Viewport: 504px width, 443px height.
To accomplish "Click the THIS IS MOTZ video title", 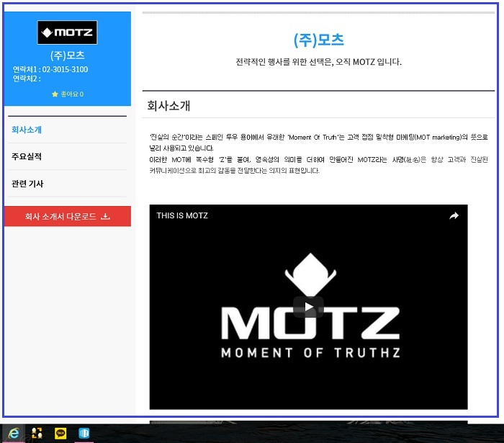I will pyautogui.click(x=182, y=215).
